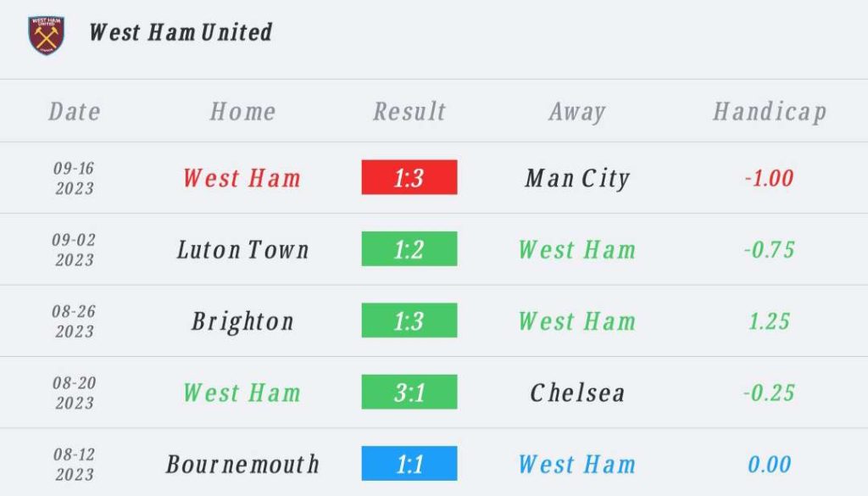Click the -1.00 handicap value

click(770, 178)
